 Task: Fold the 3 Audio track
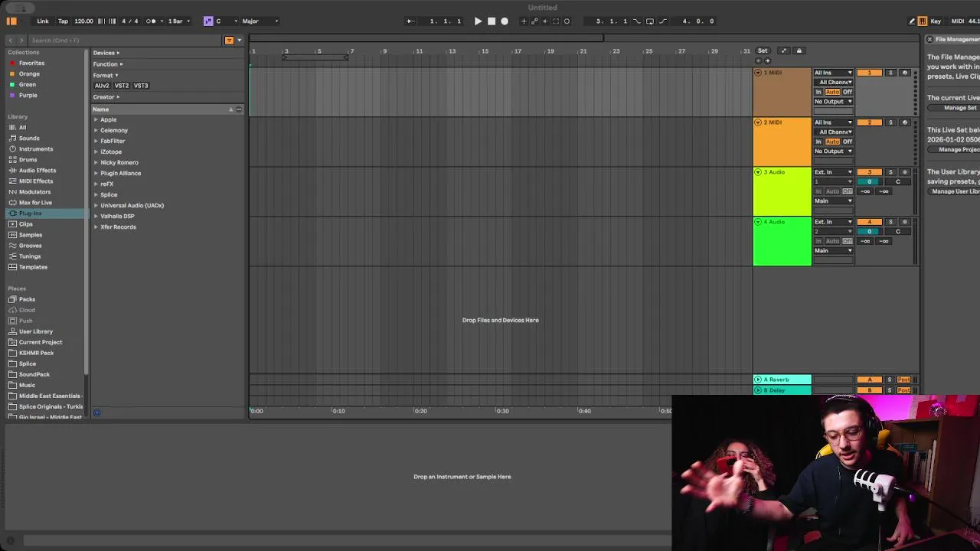pos(758,172)
